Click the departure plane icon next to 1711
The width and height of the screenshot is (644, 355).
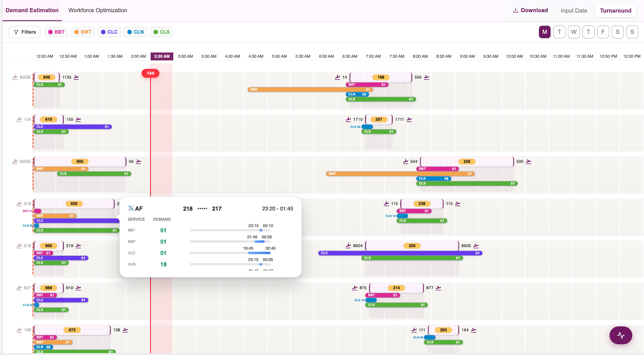[409, 119]
